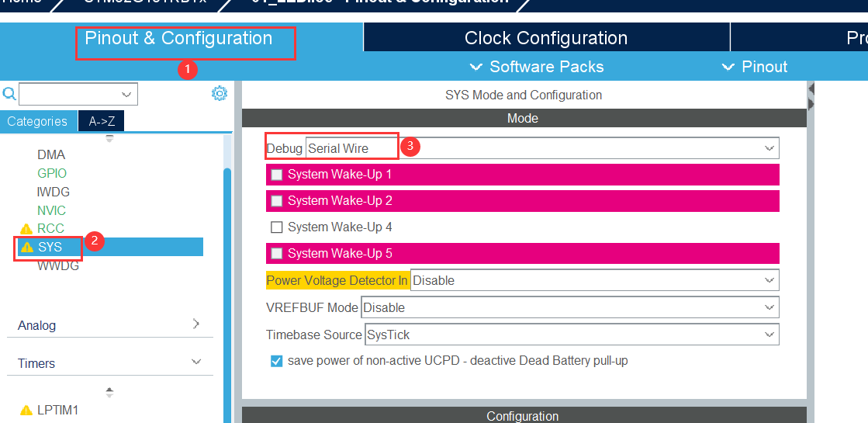Viewport: 868px width, 423px height.
Task: Click the search magnifier icon
Action: click(9, 94)
